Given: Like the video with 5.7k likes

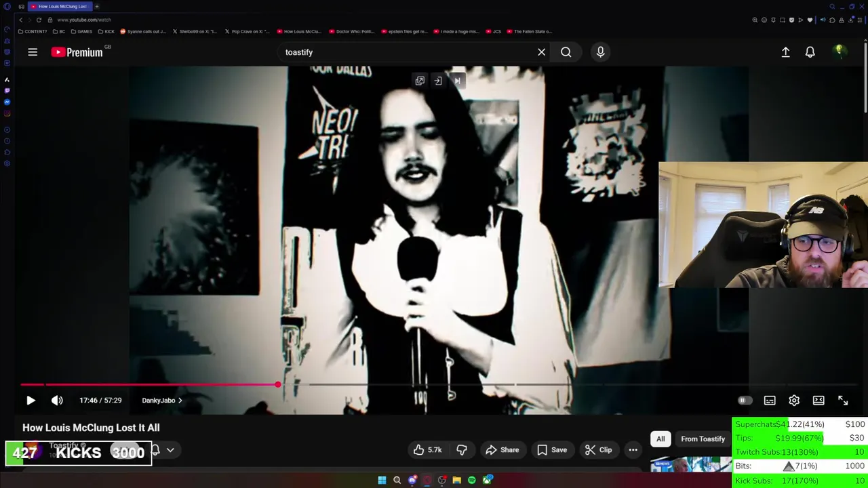Looking at the screenshot, I should (427, 450).
